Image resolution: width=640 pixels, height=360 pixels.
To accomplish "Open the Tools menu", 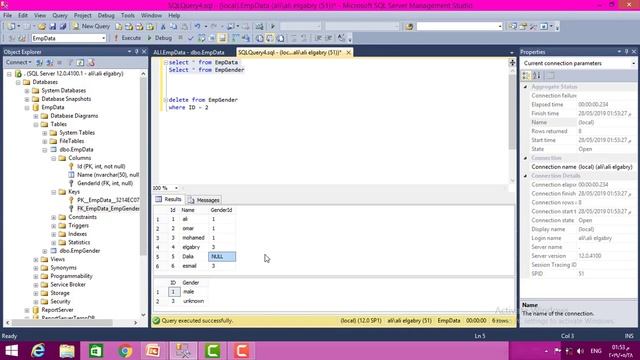I will click(x=128, y=16).
